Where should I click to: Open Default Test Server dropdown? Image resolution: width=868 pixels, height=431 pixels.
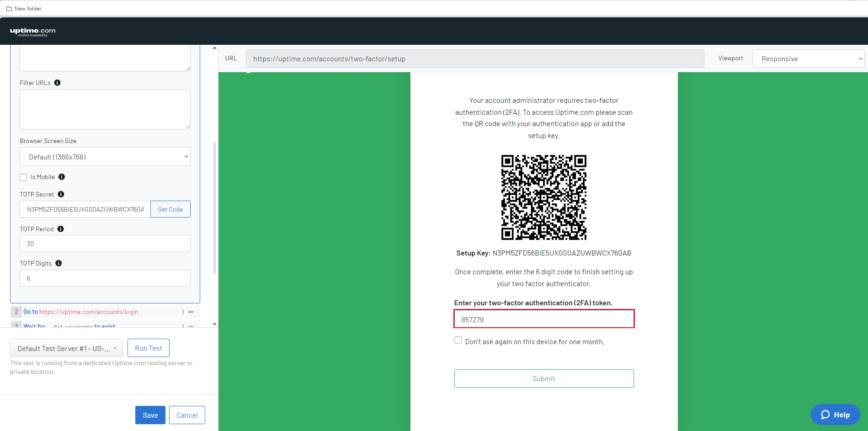(66, 348)
